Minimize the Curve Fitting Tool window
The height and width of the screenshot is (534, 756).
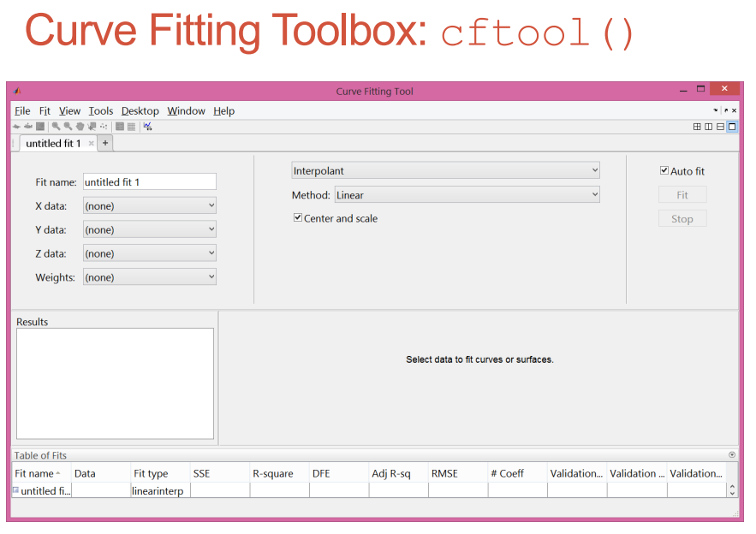click(x=683, y=90)
